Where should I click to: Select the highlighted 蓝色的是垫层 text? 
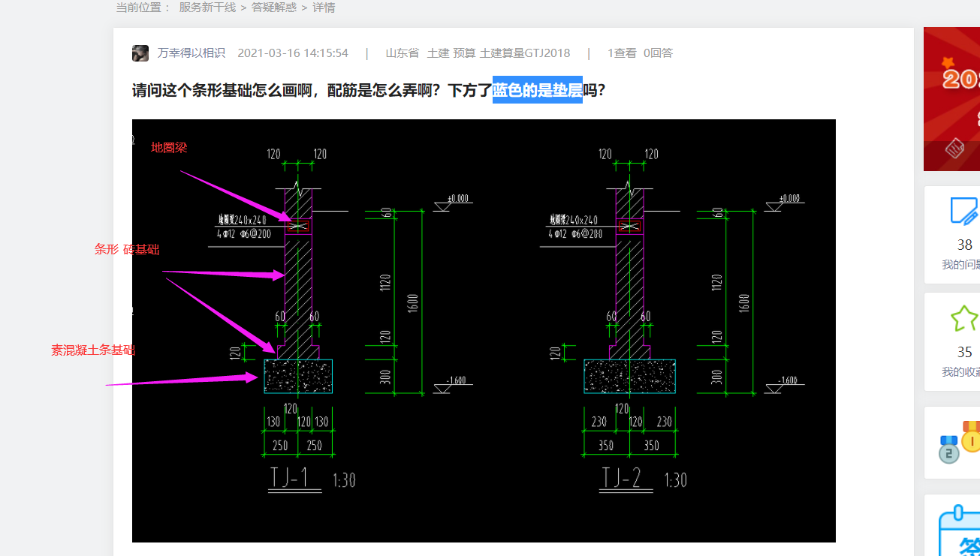[x=535, y=90]
